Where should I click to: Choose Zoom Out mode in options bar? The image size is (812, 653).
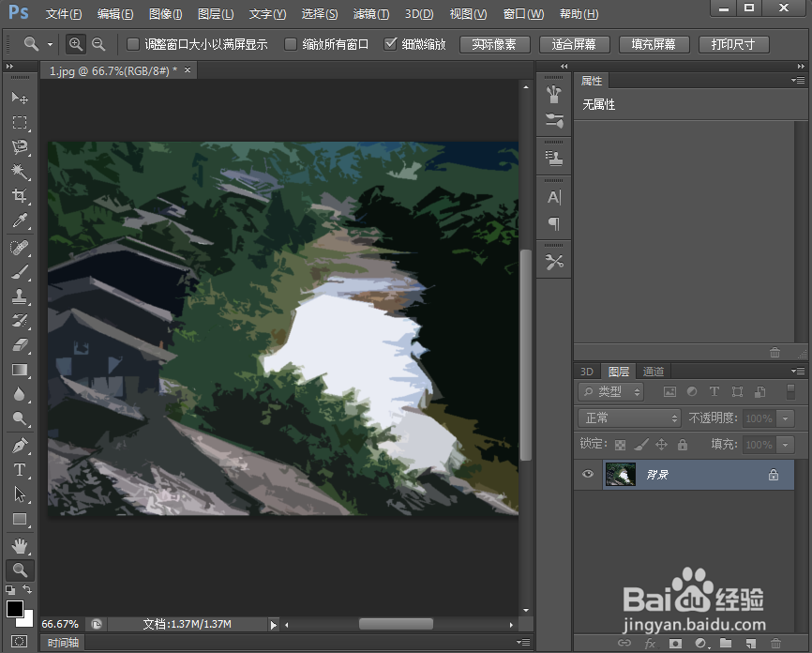(98, 44)
